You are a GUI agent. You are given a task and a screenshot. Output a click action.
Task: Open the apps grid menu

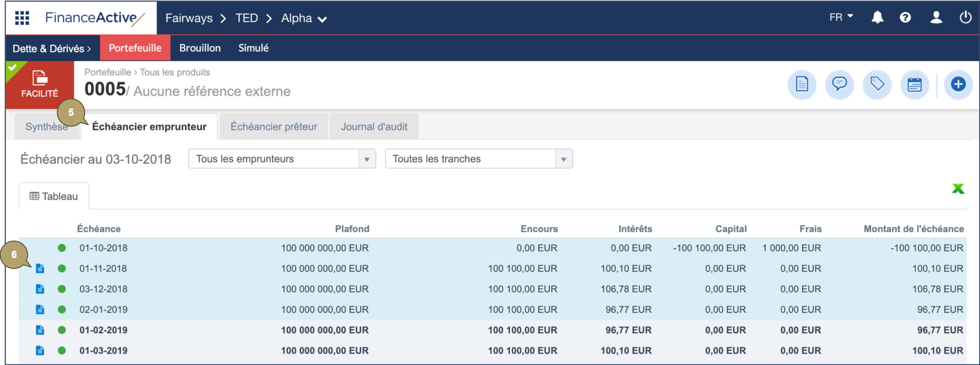22,18
